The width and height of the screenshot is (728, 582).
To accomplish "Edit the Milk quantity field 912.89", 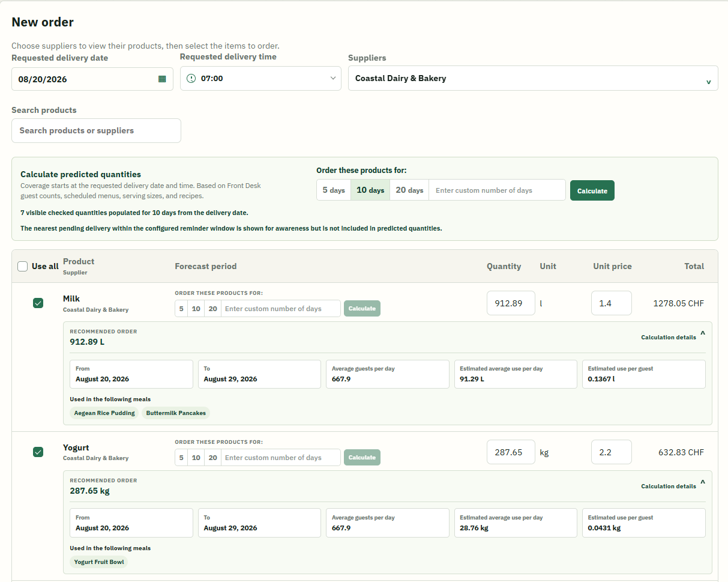I will [x=511, y=303].
